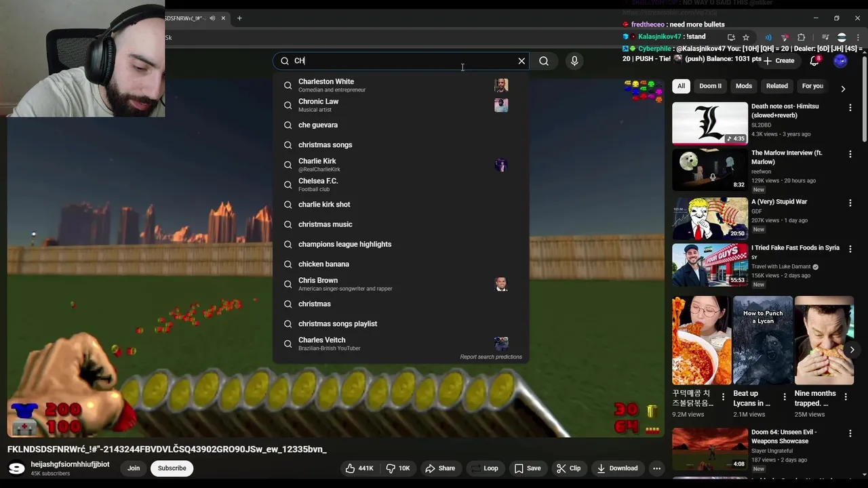Viewport: 868px width, 488px height.
Task: Show next shorts with right arrow
Action: (852, 350)
